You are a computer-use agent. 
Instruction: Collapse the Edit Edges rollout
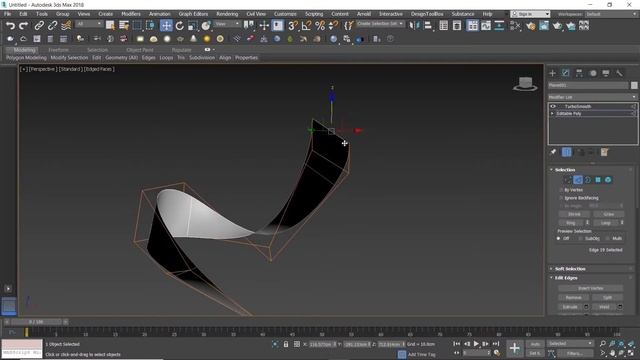coord(566,278)
